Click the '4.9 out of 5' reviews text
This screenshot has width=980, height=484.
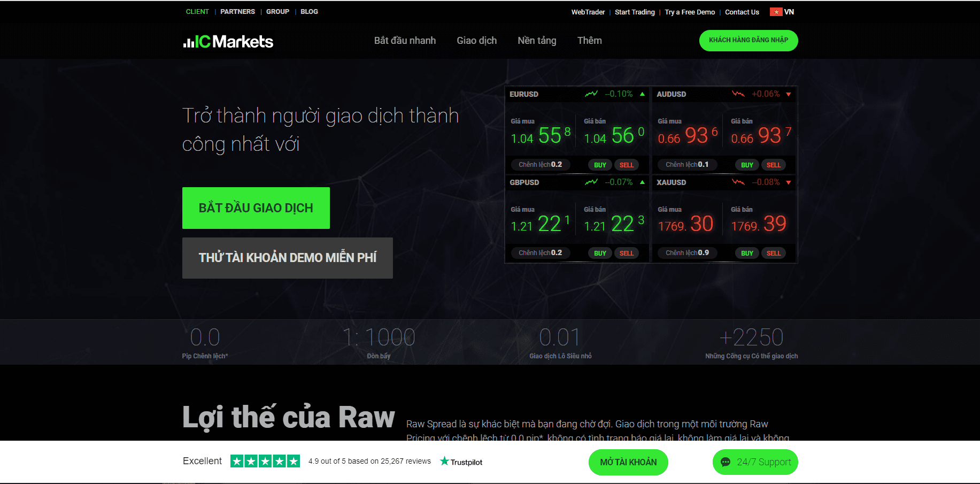click(369, 461)
